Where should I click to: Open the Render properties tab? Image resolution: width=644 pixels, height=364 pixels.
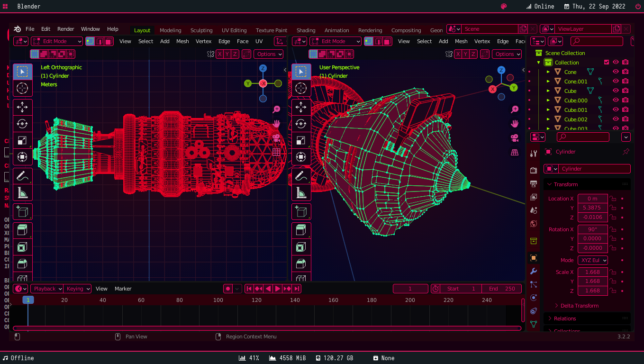click(534, 170)
